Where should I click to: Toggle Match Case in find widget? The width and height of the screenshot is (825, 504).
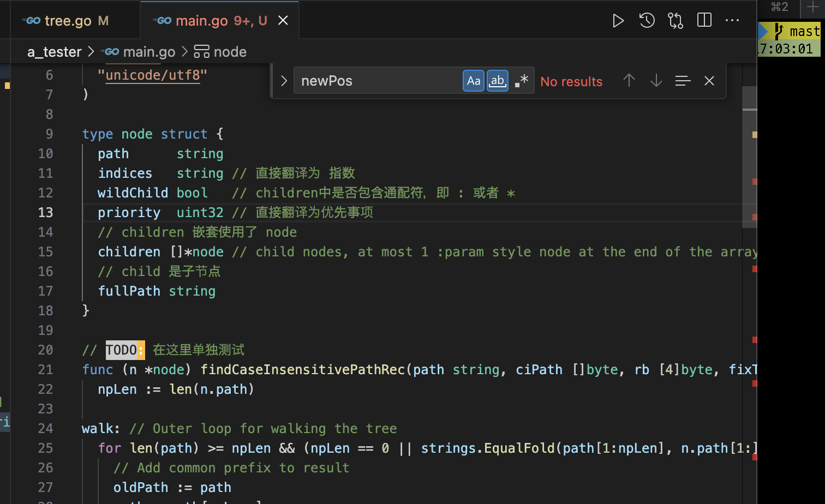pos(474,81)
